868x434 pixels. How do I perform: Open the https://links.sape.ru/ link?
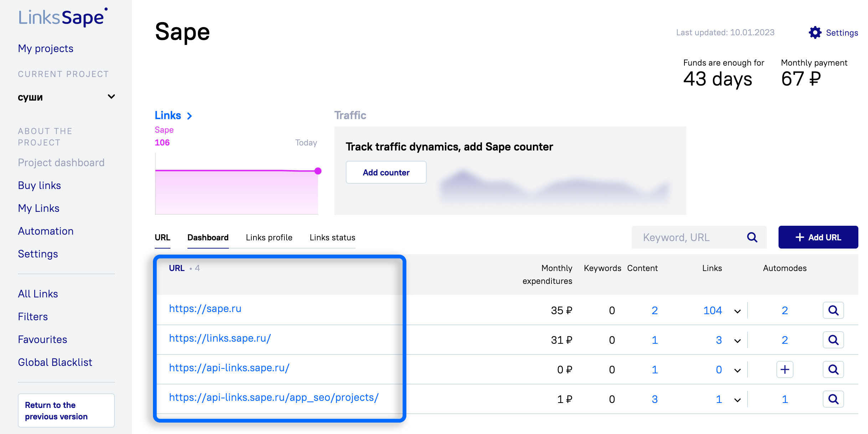coord(220,338)
